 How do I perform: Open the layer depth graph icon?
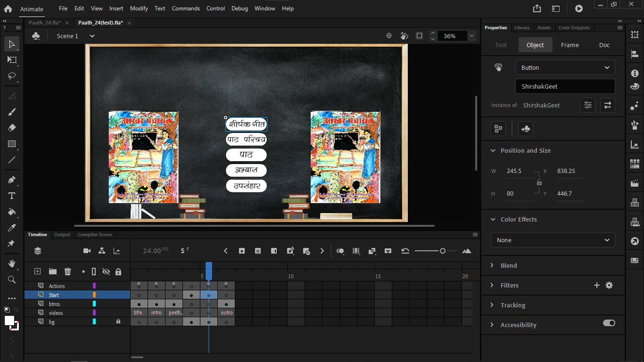tap(116, 251)
